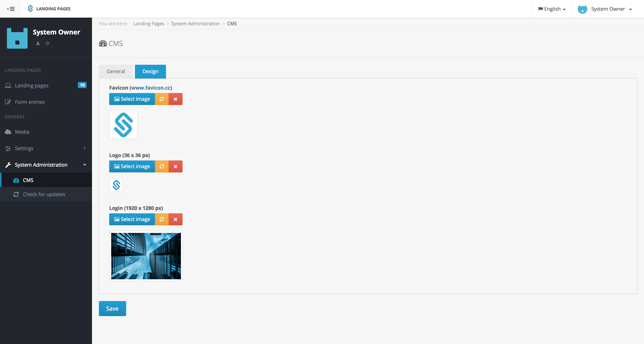This screenshot has width=644, height=344.
Task: Remove the Login background image
Action: pos(176,219)
